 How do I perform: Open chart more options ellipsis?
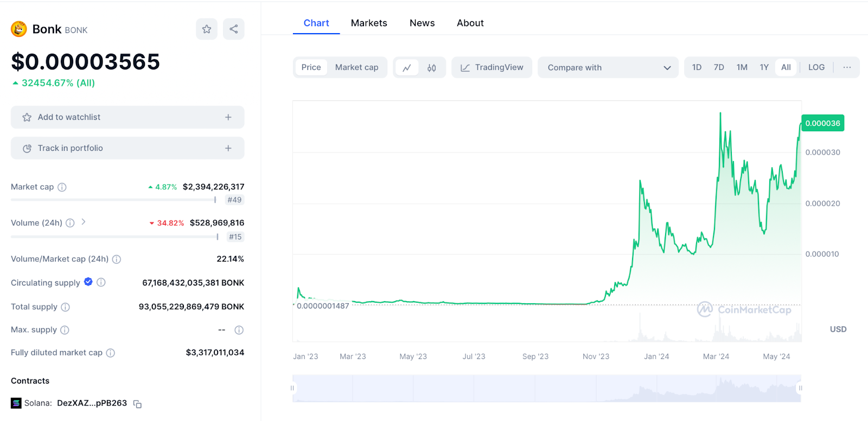coord(847,67)
